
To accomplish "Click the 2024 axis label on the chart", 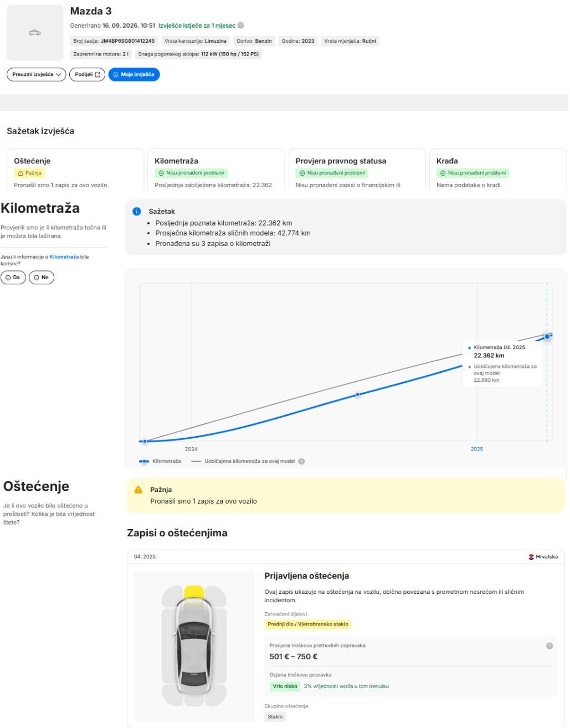I will 191,449.
